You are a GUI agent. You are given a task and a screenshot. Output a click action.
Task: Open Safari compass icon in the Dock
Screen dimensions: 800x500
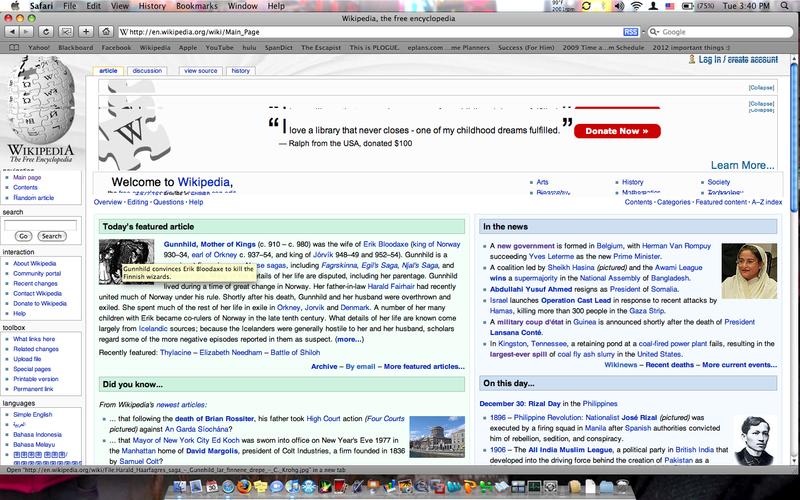(228, 486)
